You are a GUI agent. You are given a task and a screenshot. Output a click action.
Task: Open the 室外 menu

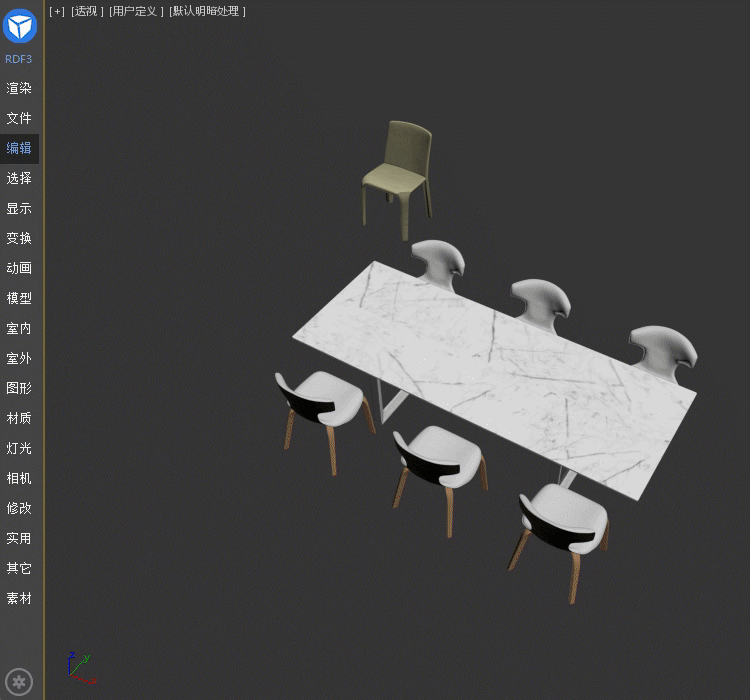click(x=19, y=358)
